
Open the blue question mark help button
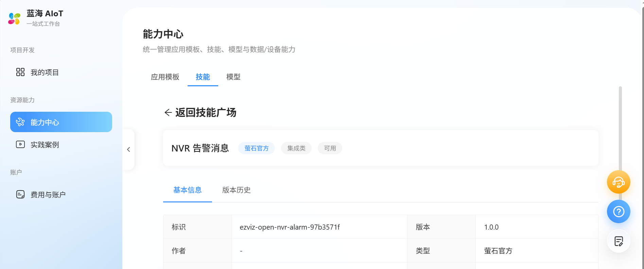coord(619,212)
